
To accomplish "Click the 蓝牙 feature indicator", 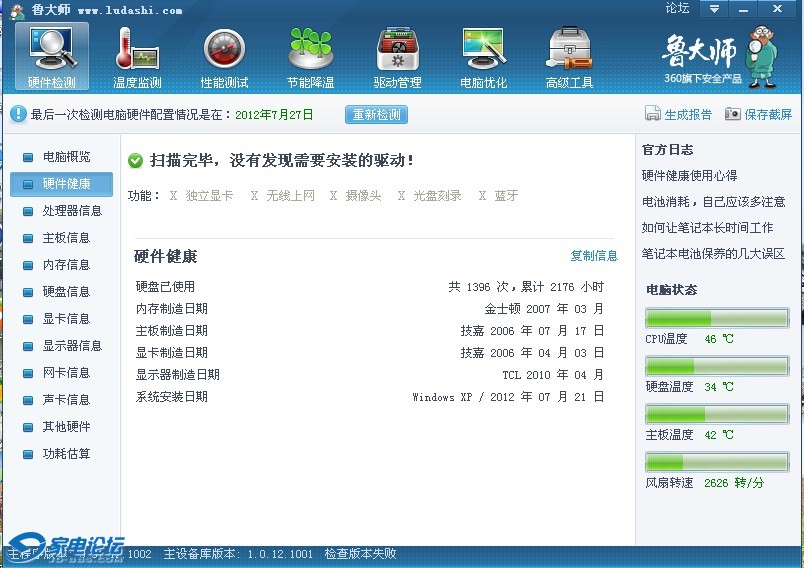I will pyautogui.click(x=498, y=195).
